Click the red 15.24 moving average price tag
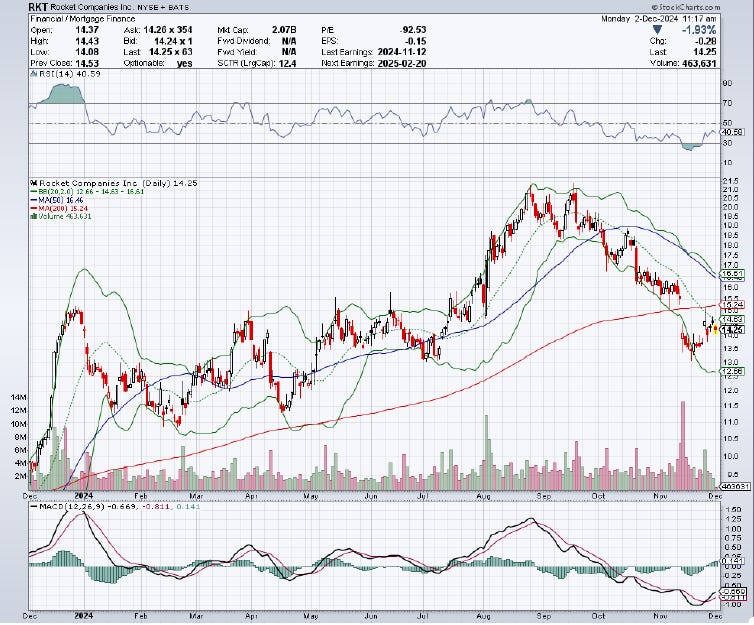Image resolution: width=754 pixels, height=625 pixels. pyautogui.click(x=734, y=305)
